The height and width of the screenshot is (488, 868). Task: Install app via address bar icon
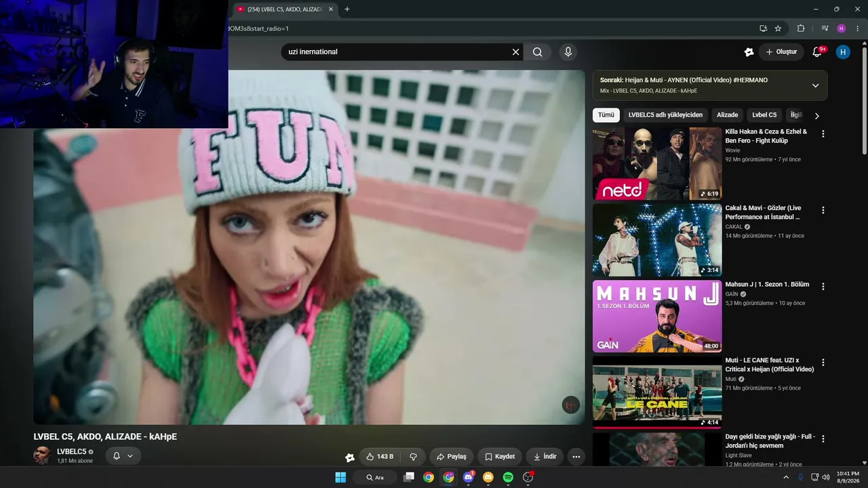pyautogui.click(x=763, y=28)
